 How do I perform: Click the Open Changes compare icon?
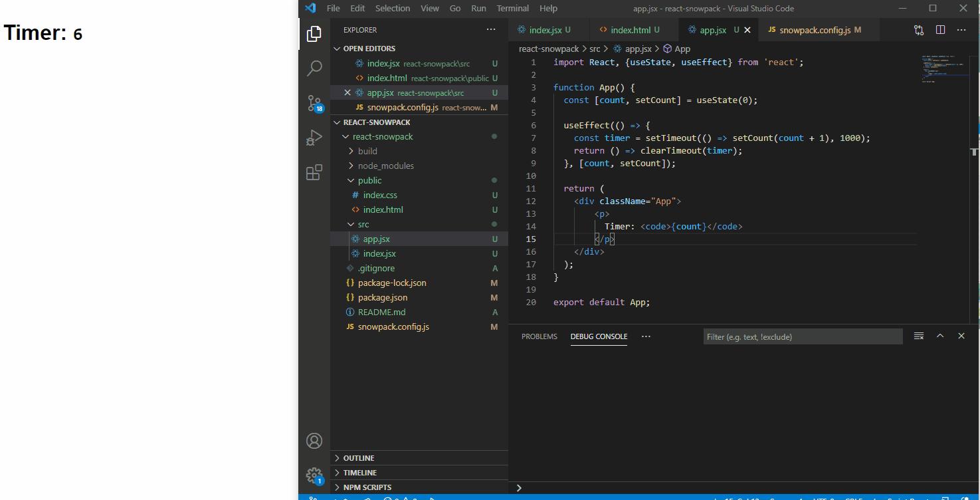pos(919,30)
